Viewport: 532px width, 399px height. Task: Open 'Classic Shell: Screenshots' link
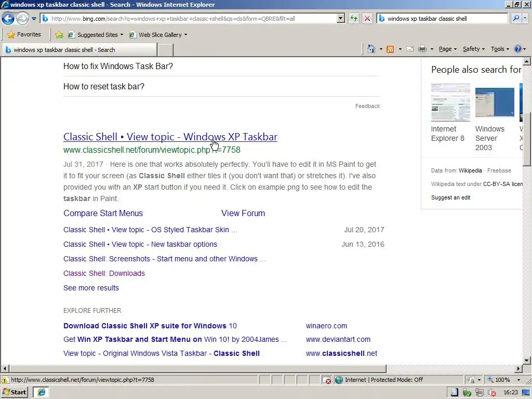point(165,259)
